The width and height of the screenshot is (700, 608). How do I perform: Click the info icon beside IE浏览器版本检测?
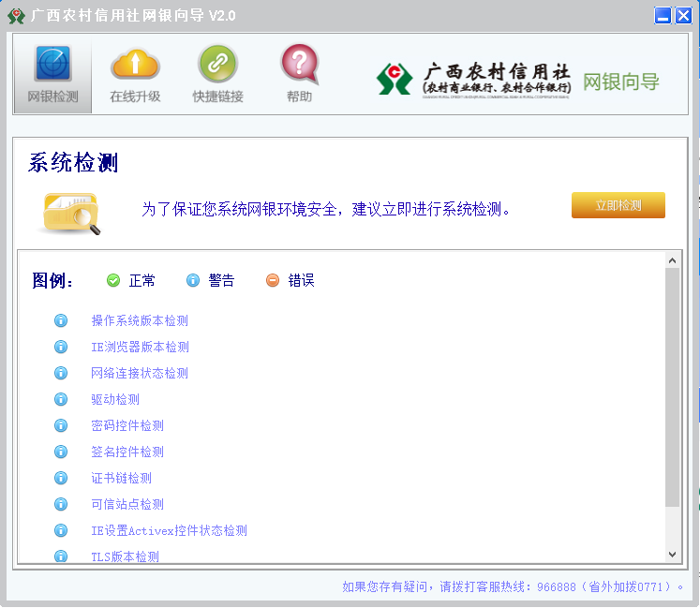point(61,347)
